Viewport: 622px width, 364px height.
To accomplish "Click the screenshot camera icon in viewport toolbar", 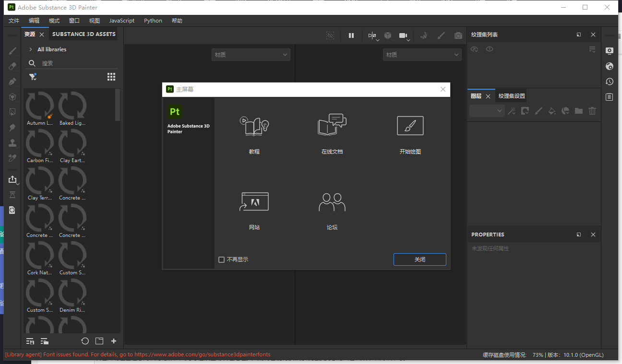I will (x=458, y=35).
